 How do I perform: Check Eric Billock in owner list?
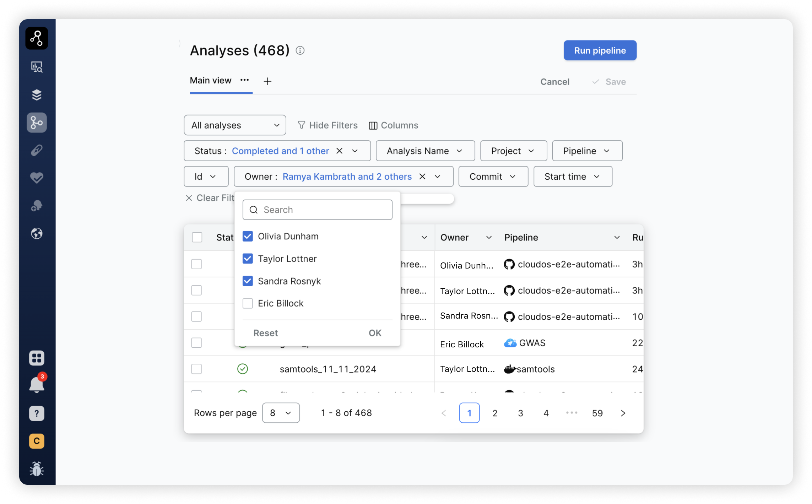point(248,303)
